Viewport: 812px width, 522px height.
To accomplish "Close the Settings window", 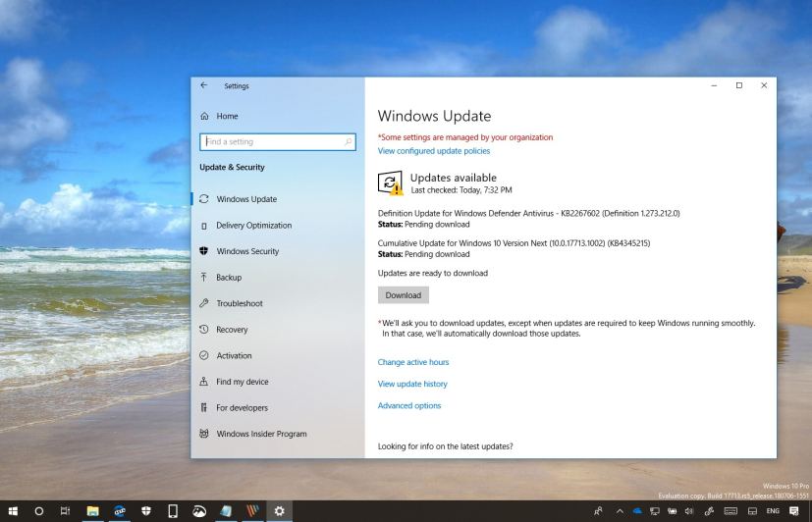I will (764, 85).
